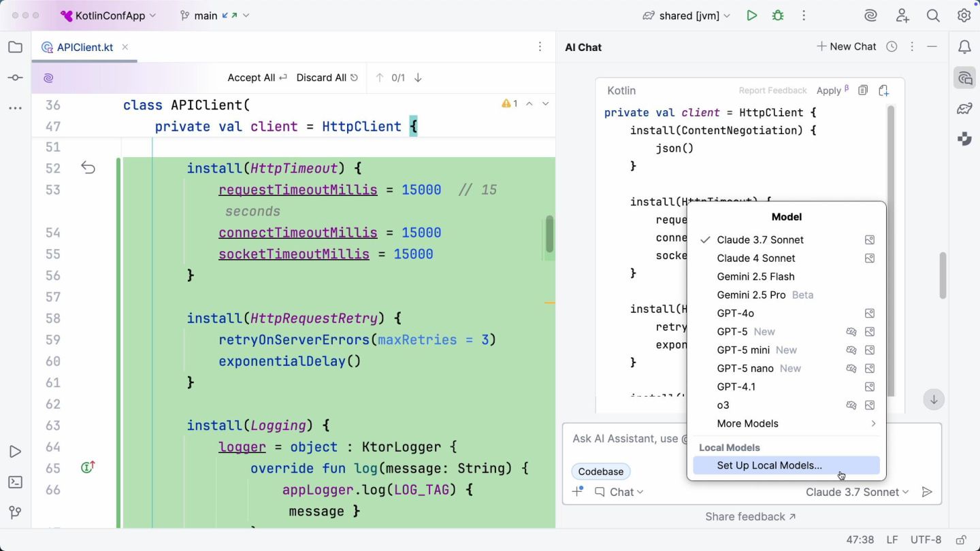Select the GPT-5 mini model
Image resolution: width=980 pixels, height=551 pixels.
click(x=787, y=350)
